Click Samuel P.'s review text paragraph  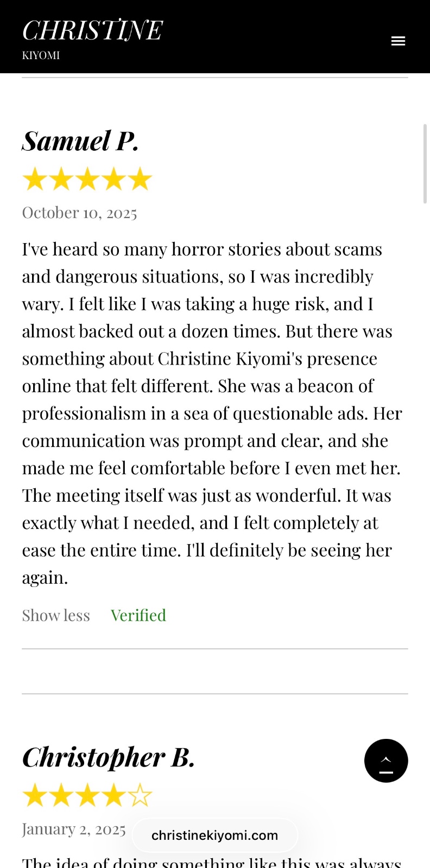point(212,413)
